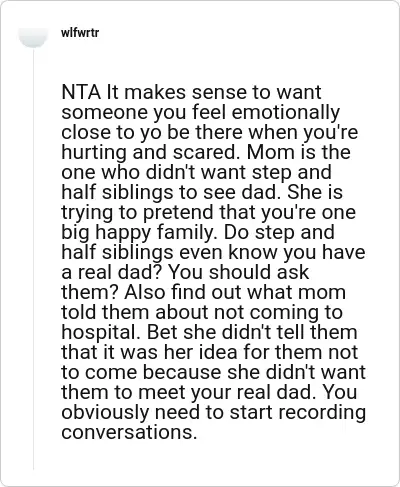The width and height of the screenshot is (400, 487).
Task: Click the phrase 'someone you feel emotionally'
Action: pos(200,112)
